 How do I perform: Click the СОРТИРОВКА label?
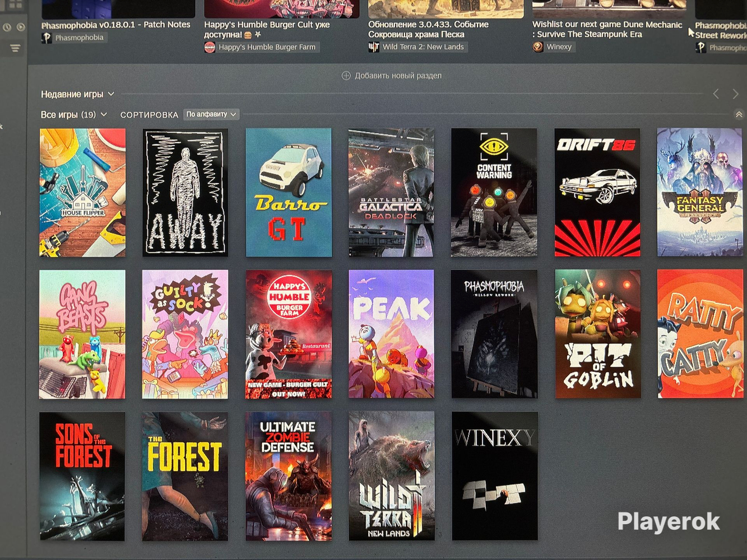(x=149, y=115)
